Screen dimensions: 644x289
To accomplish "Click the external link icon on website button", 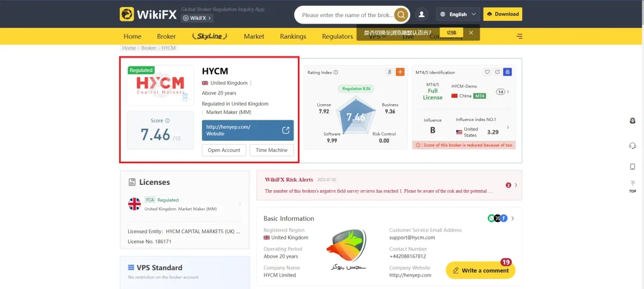I will (x=286, y=130).
